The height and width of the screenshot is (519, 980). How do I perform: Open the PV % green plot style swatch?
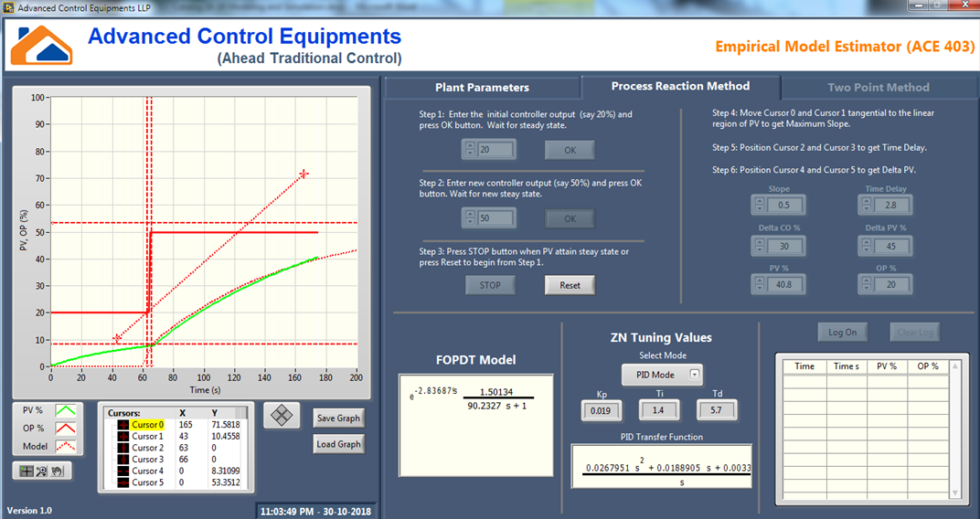pyautogui.click(x=66, y=410)
